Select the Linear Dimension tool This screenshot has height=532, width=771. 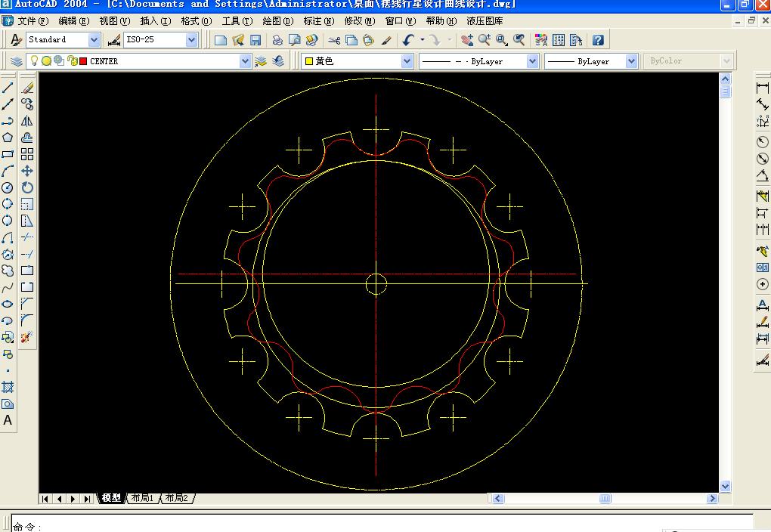(762, 88)
